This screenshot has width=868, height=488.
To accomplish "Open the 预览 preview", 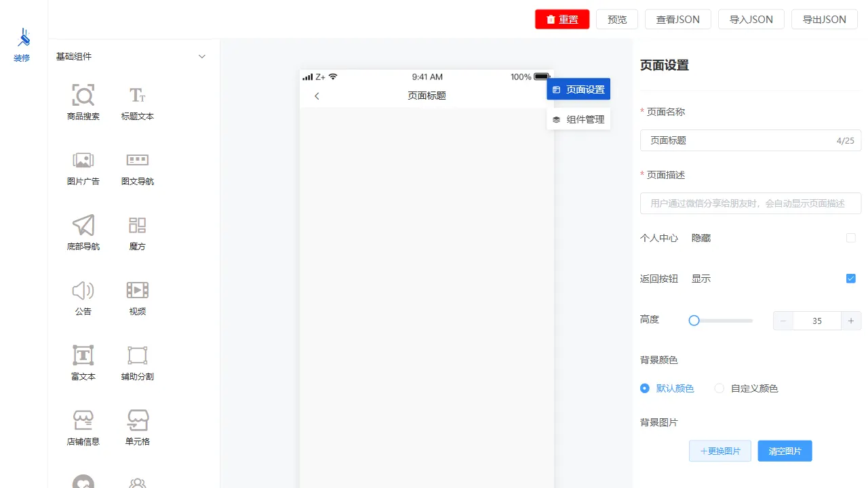I will [x=617, y=19].
